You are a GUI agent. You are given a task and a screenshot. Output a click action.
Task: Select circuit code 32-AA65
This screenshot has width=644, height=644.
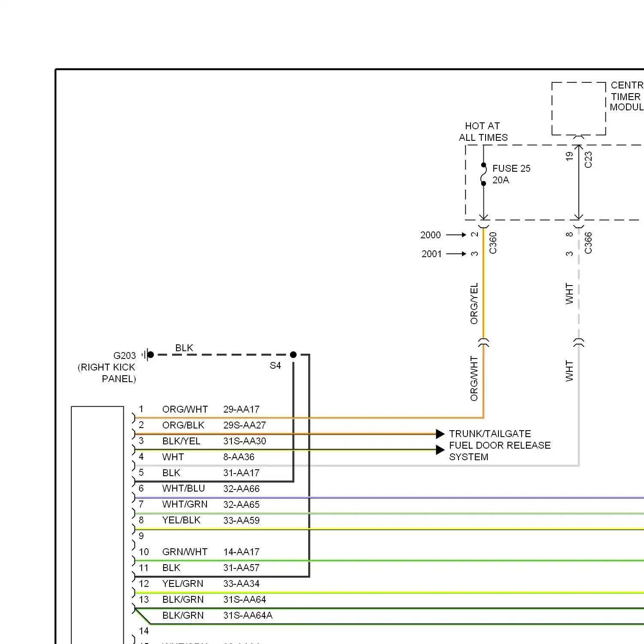point(241,504)
